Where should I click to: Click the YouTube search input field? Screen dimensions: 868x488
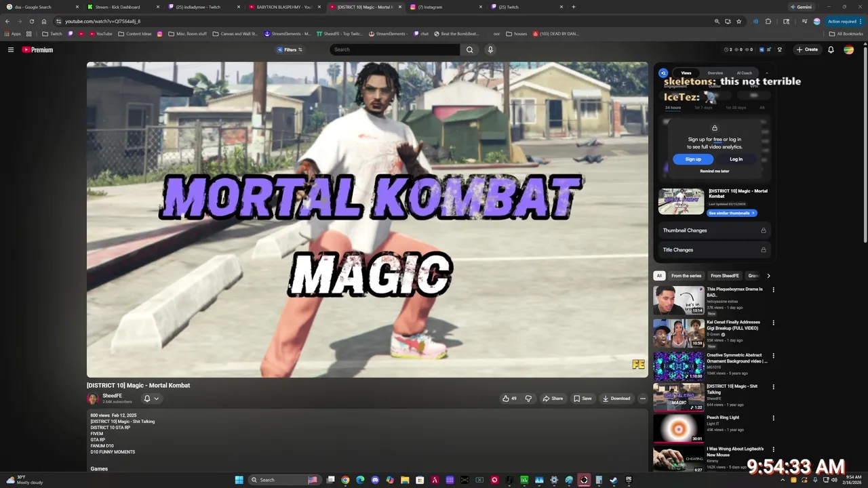tap(395, 49)
